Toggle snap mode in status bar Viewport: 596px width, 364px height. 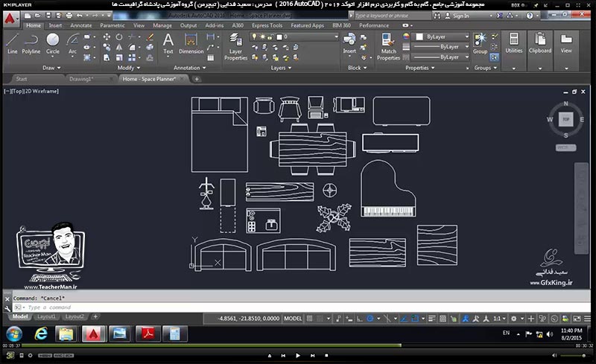coord(320,319)
